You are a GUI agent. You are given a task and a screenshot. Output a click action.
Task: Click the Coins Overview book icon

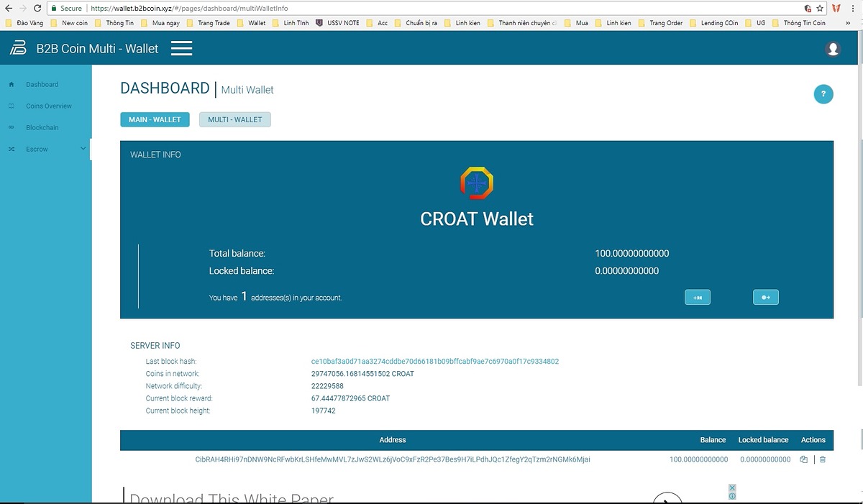(x=11, y=106)
